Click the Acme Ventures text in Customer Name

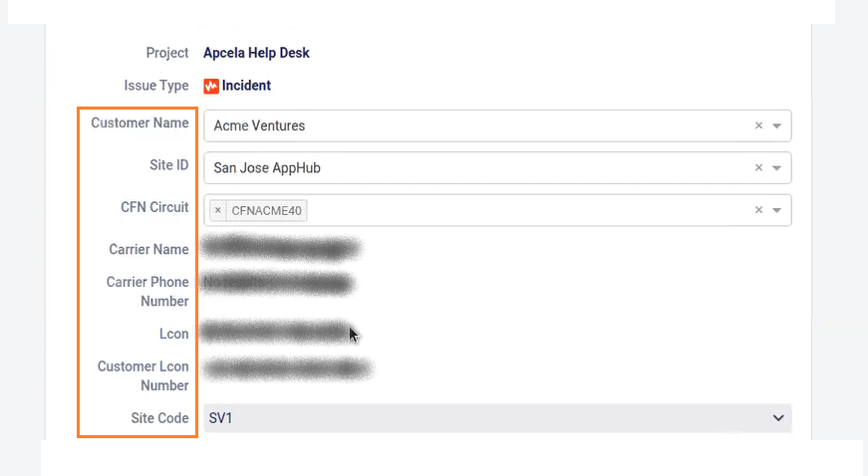259,126
